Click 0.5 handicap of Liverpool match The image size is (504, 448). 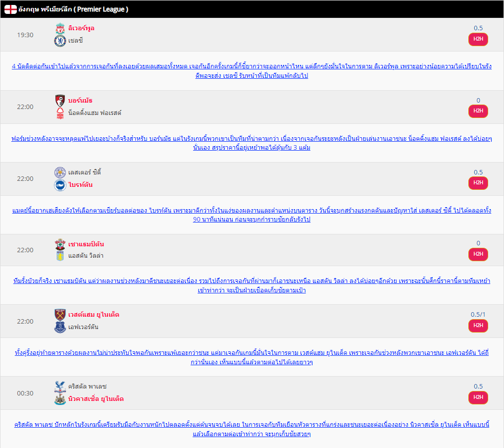[x=478, y=28]
